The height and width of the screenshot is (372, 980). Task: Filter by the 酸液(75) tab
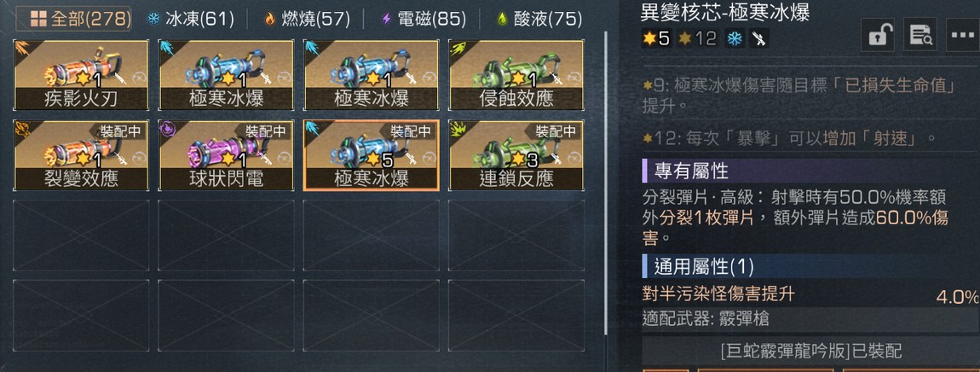pos(539,19)
